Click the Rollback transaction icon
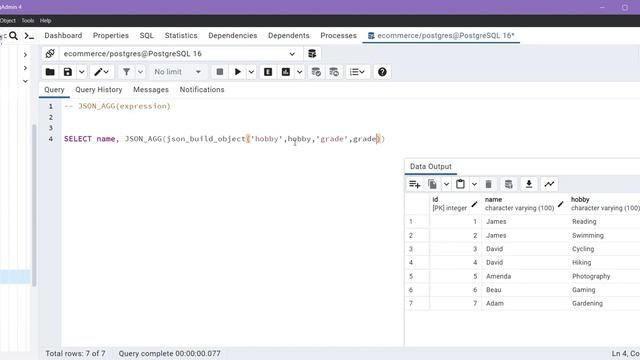The image size is (640, 360). point(334,72)
